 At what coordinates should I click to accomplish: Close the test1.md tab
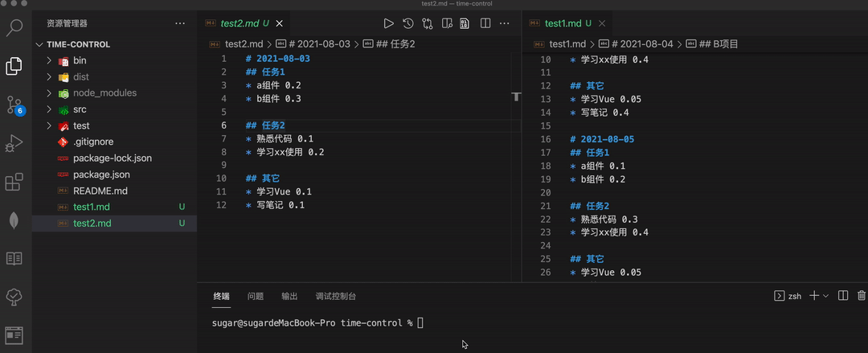coord(602,23)
